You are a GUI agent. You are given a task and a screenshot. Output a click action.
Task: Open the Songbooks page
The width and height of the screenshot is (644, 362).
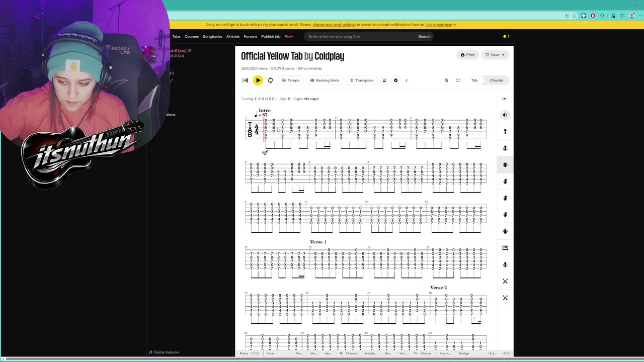click(x=212, y=36)
